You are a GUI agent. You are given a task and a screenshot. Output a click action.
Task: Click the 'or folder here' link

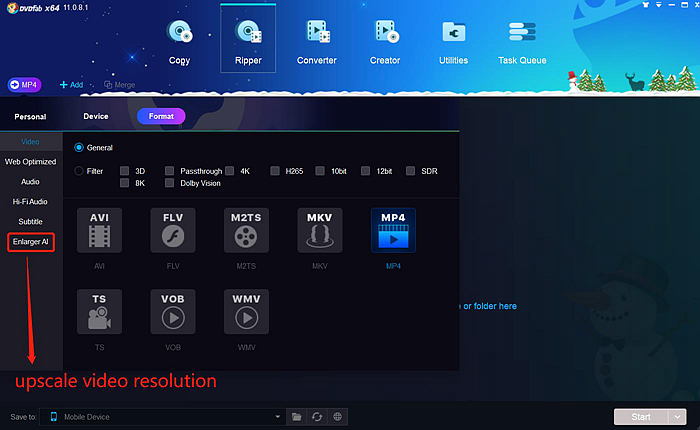click(x=490, y=306)
